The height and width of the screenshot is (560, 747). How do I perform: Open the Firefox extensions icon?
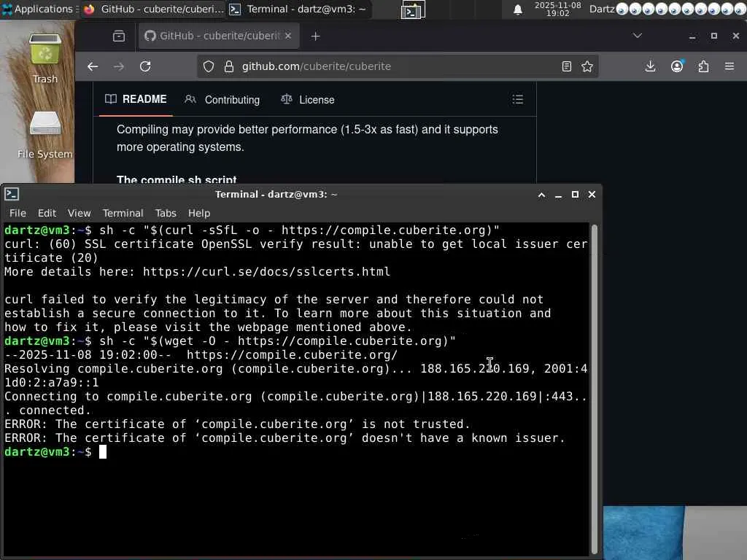click(x=703, y=66)
